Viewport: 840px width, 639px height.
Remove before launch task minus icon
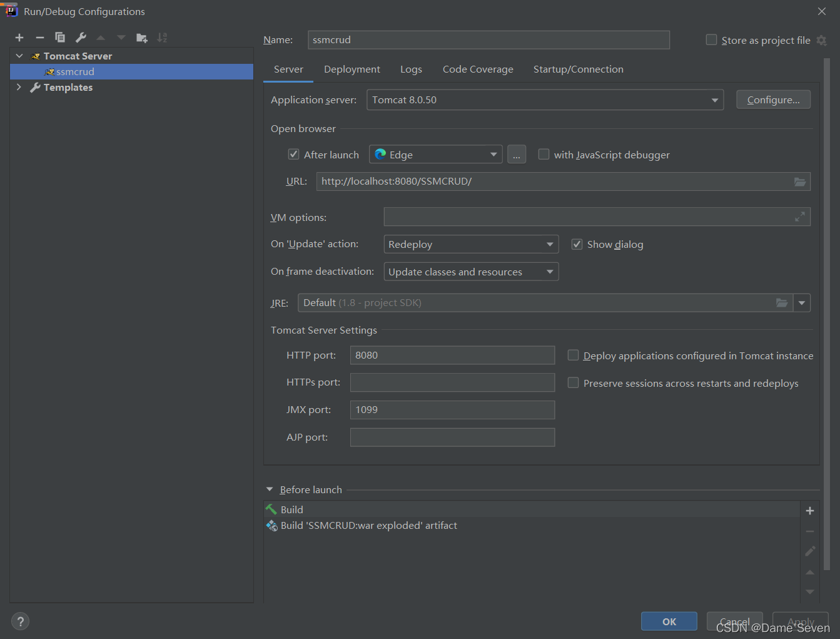coord(810,531)
